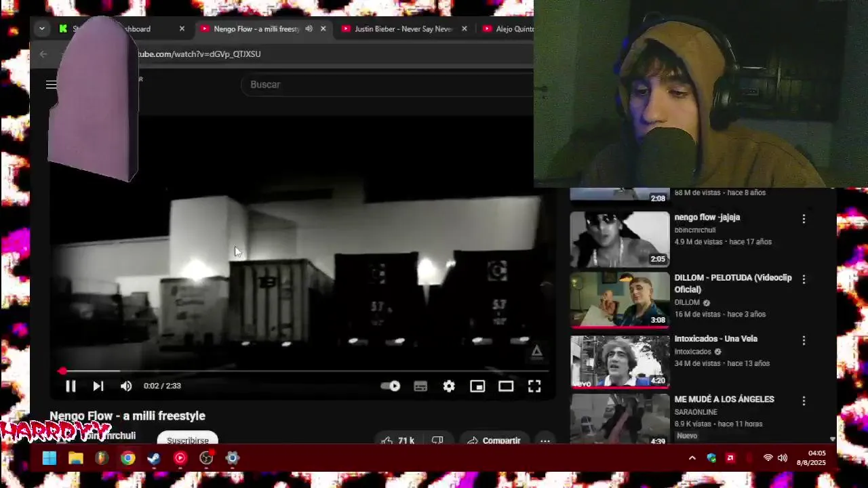Open the nengo flow -jajaja video thumbnail
This screenshot has height=488, width=868.
[x=620, y=239]
